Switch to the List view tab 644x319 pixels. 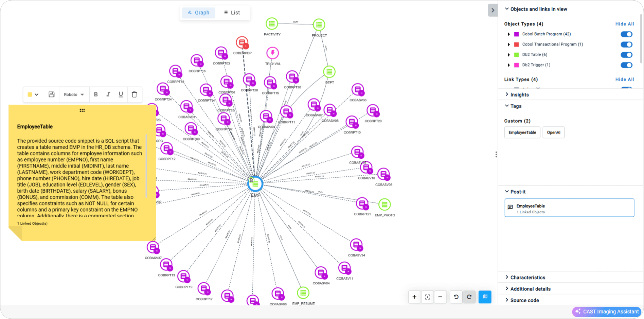point(232,13)
